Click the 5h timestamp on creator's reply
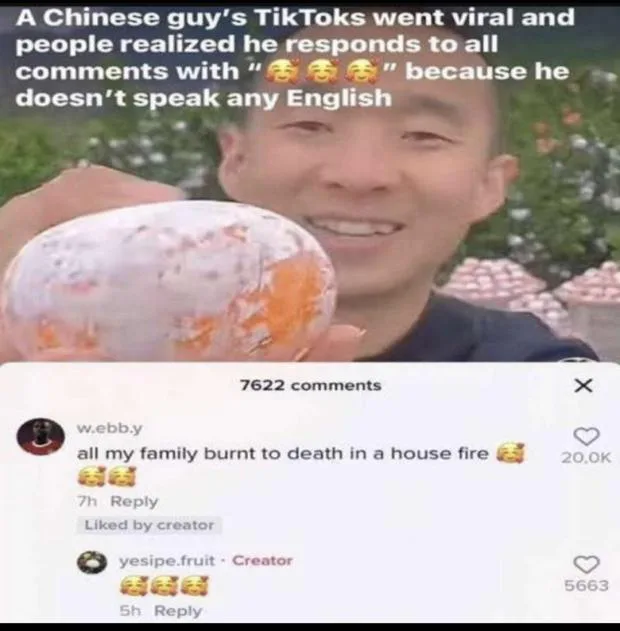 (130, 611)
